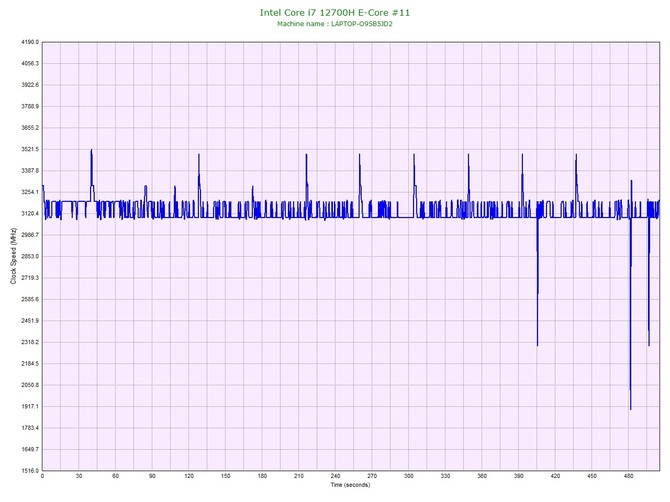Click the 240 tick on time axis

tap(335, 476)
